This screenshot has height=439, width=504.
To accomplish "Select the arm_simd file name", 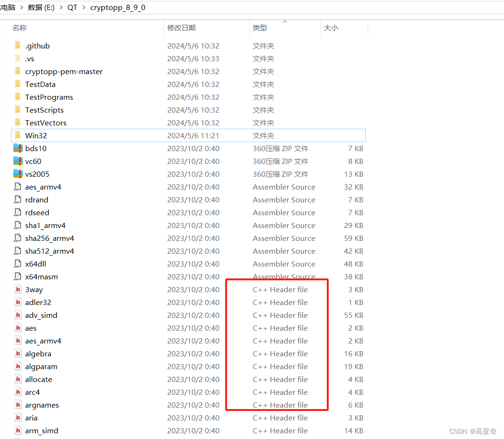I will click(x=41, y=431).
